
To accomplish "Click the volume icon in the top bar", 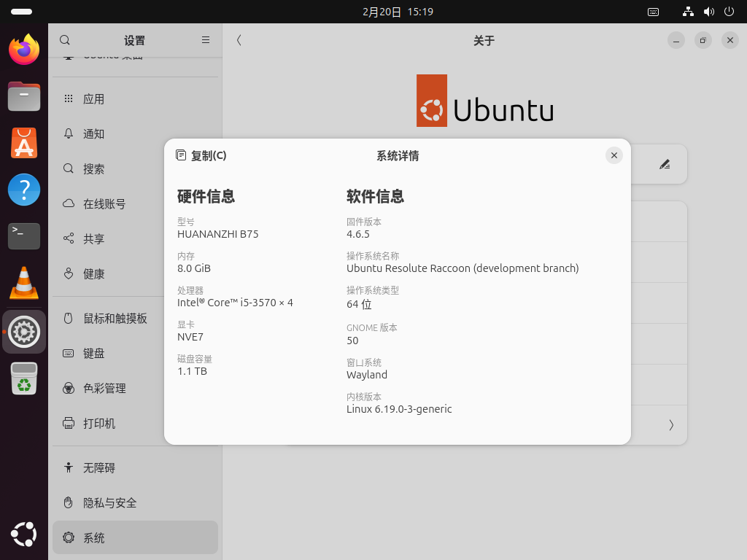I will 707,12.
